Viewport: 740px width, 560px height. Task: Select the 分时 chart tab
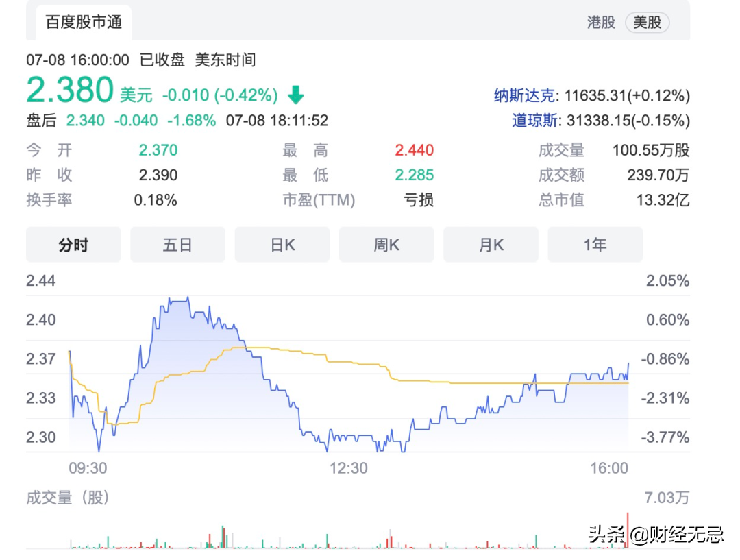(x=73, y=245)
